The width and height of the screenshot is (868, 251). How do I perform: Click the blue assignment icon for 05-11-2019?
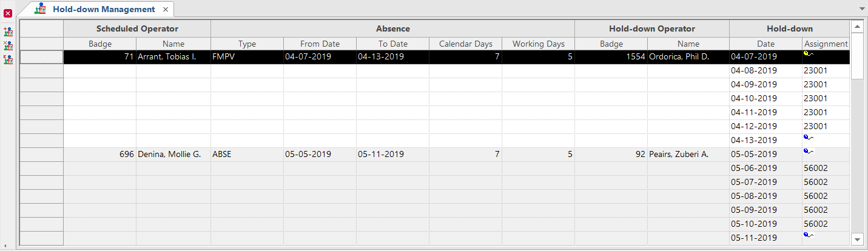[x=808, y=235]
